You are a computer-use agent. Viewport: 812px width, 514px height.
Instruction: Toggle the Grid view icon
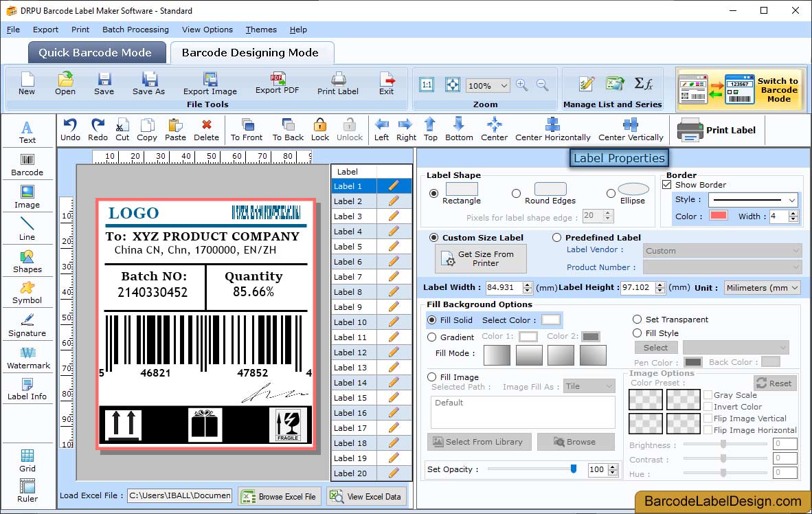coord(27,461)
